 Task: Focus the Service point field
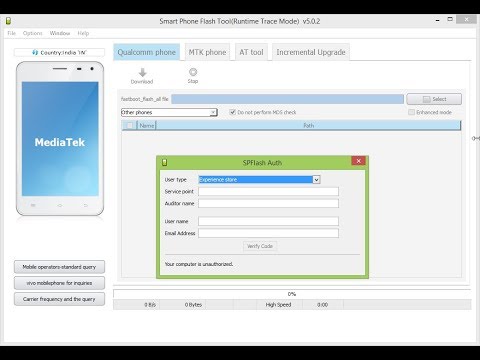(268, 191)
